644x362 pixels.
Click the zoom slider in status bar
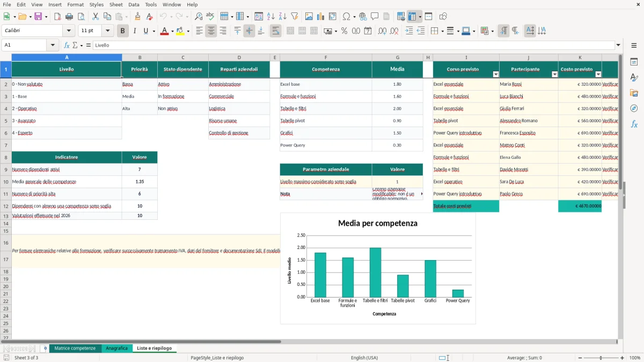[x=601, y=358]
